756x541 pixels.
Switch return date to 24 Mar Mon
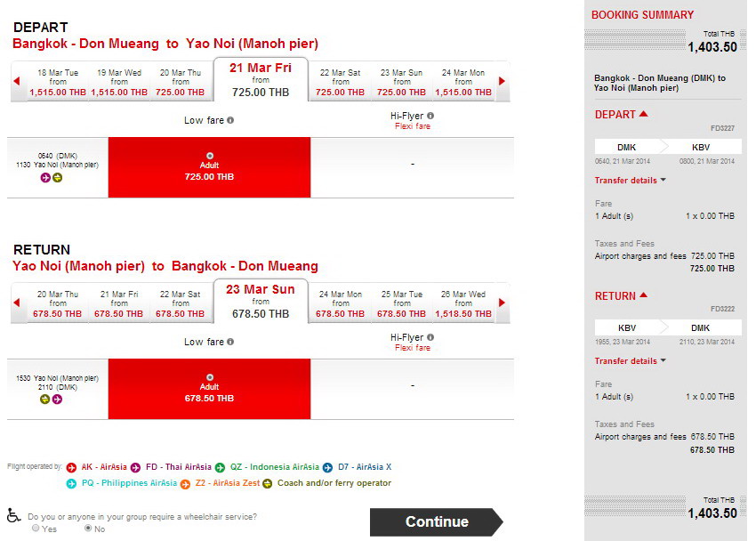(340, 303)
